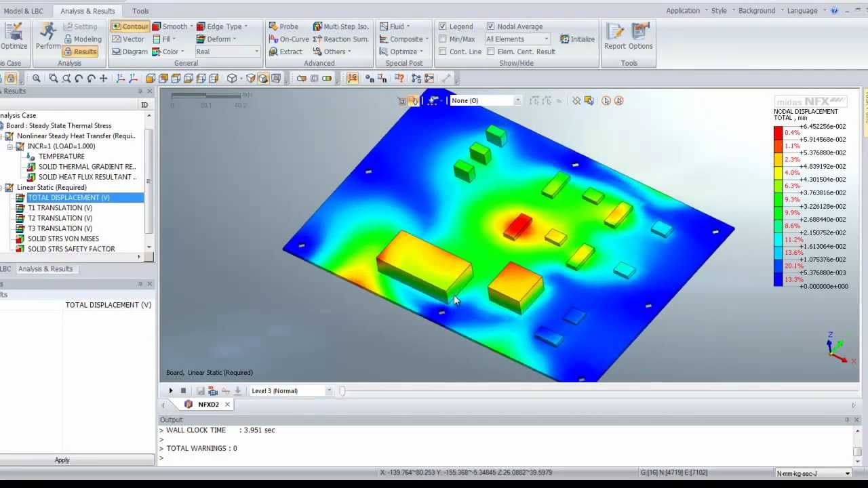The width and height of the screenshot is (868, 488).
Task: Open the Edge Type dropdown
Action: 222,26
